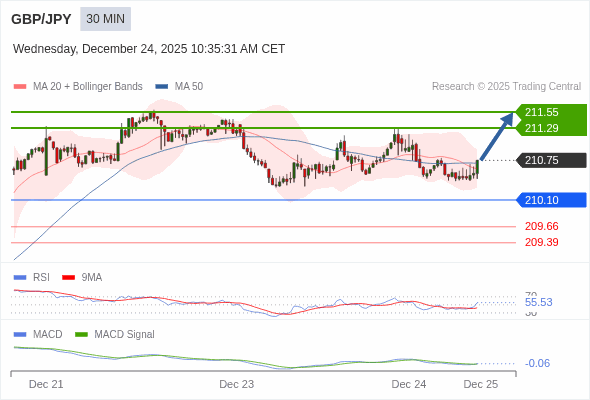The width and height of the screenshot is (590, 400).
Task: Click the 30 MIN timeframe button
Action: (x=105, y=19)
